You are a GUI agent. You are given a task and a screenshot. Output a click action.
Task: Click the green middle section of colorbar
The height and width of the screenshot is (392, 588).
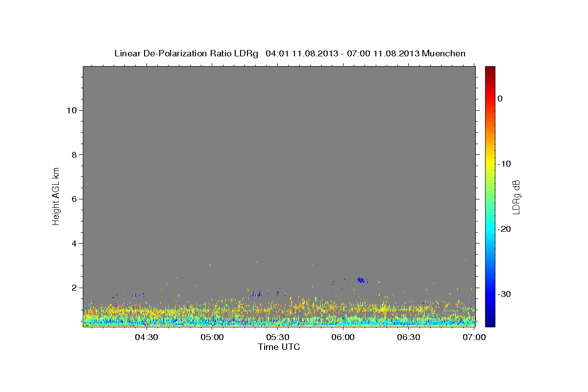pos(490,196)
